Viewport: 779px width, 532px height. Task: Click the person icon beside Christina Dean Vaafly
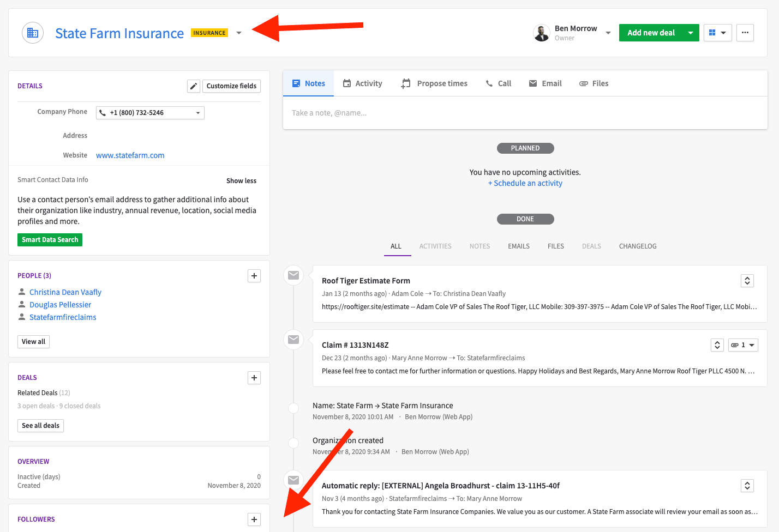tap(22, 292)
